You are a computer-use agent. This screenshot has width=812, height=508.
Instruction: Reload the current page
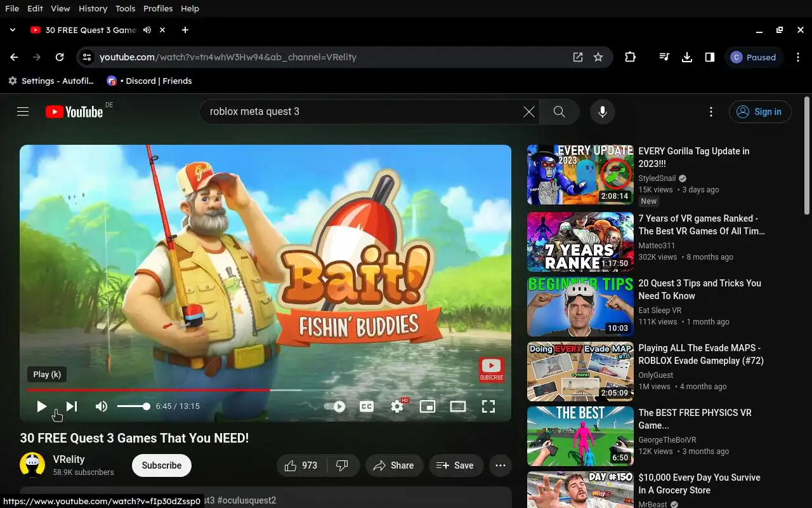tap(60, 57)
